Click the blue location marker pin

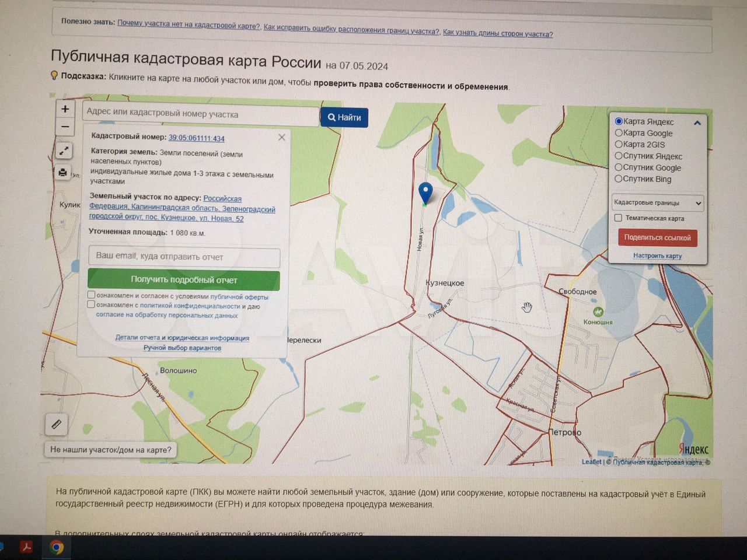425,192
